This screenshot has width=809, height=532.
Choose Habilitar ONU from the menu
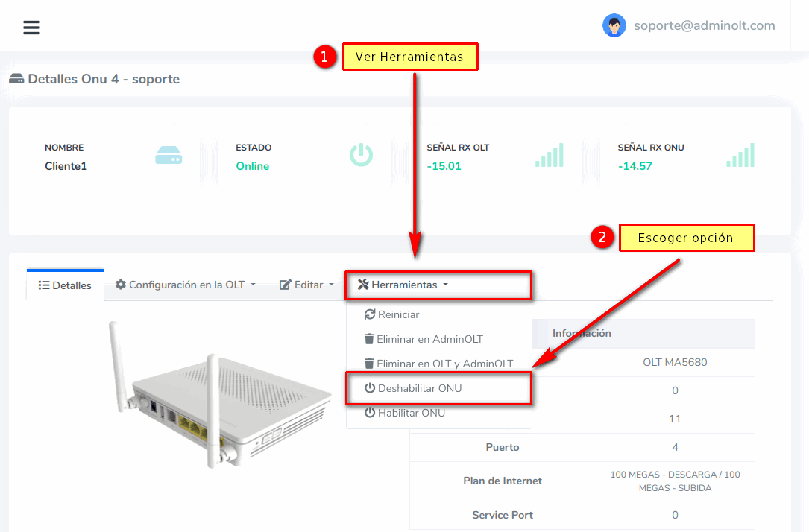(x=411, y=413)
